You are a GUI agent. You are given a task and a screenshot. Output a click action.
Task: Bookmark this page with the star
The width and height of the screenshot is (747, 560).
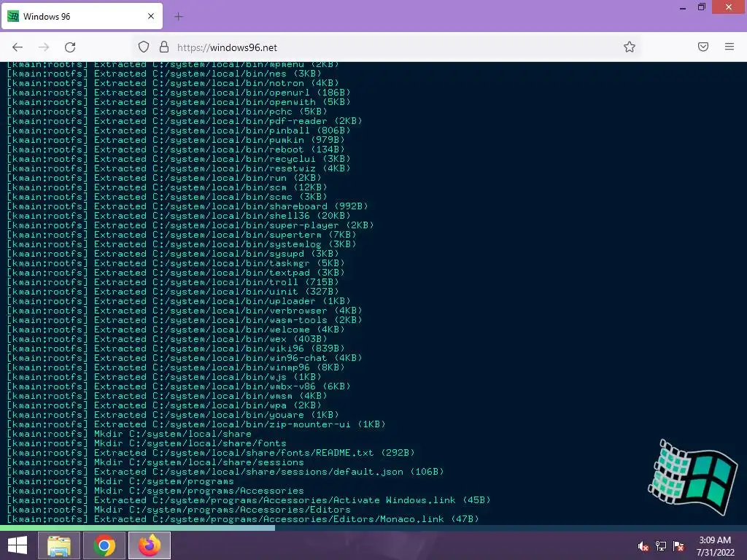630,47
